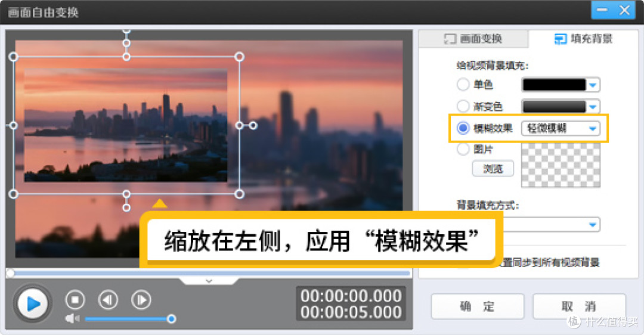Confirm with the 确定 button
This screenshot has width=644, height=335.
pyautogui.click(x=477, y=306)
